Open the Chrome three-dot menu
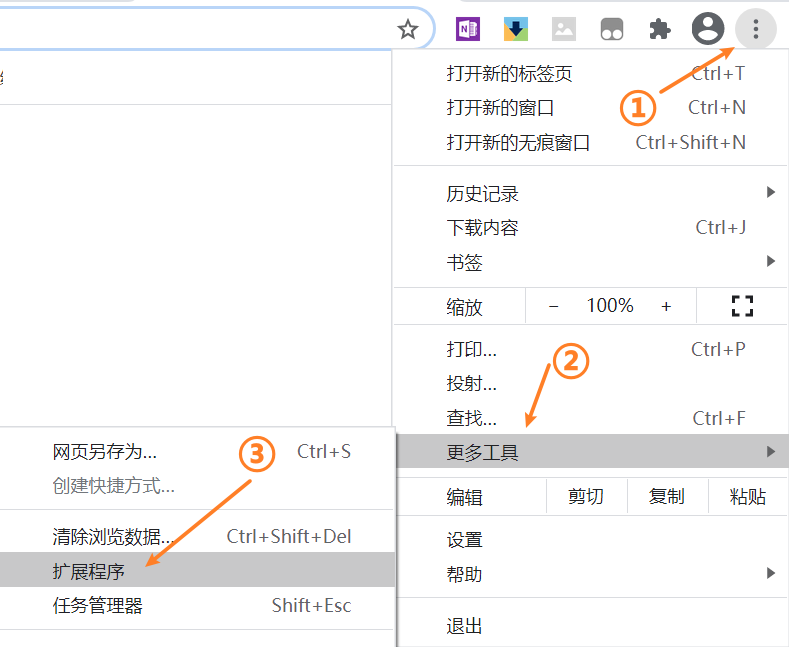 click(x=755, y=29)
